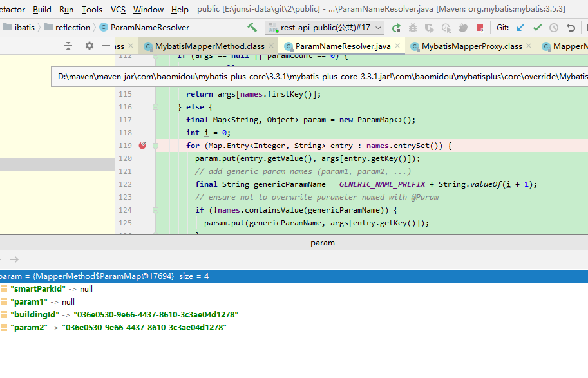
Task: Click the mybatis-plus-core jar path tooltip
Action: (x=319, y=77)
